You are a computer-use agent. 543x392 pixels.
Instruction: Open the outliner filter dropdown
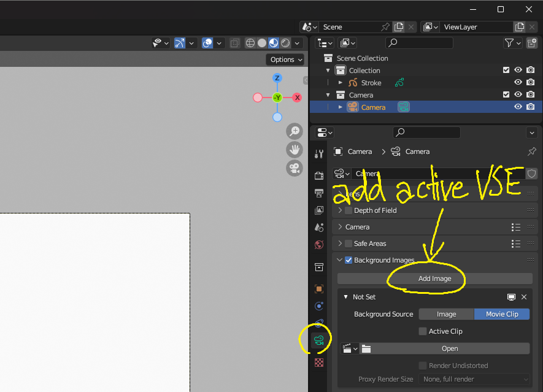tap(512, 43)
